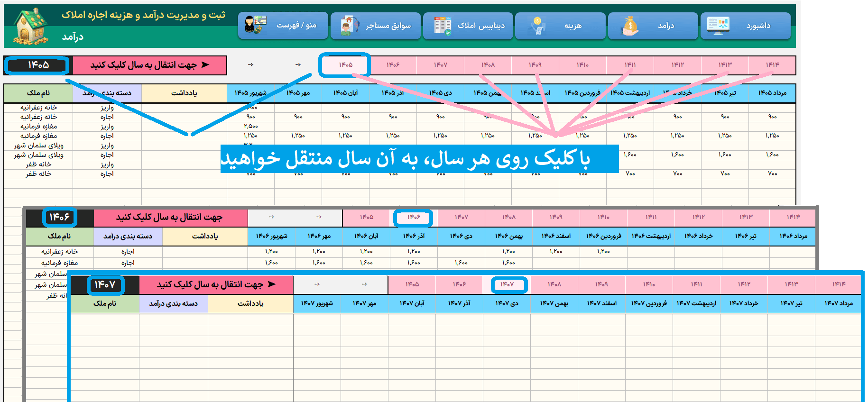Select the مرداد ۱۴۰۷ month header
The image size is (868, 402).
coord(838,303)
